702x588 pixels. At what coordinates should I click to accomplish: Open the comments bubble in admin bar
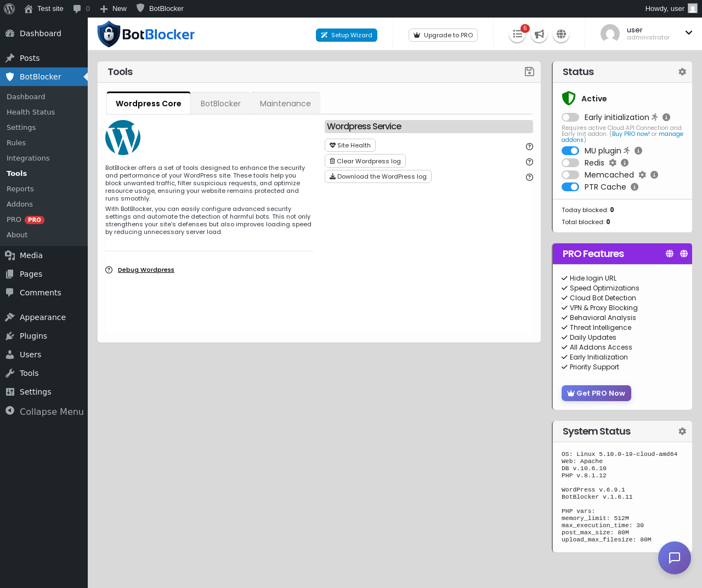click(x=81, y=8)
